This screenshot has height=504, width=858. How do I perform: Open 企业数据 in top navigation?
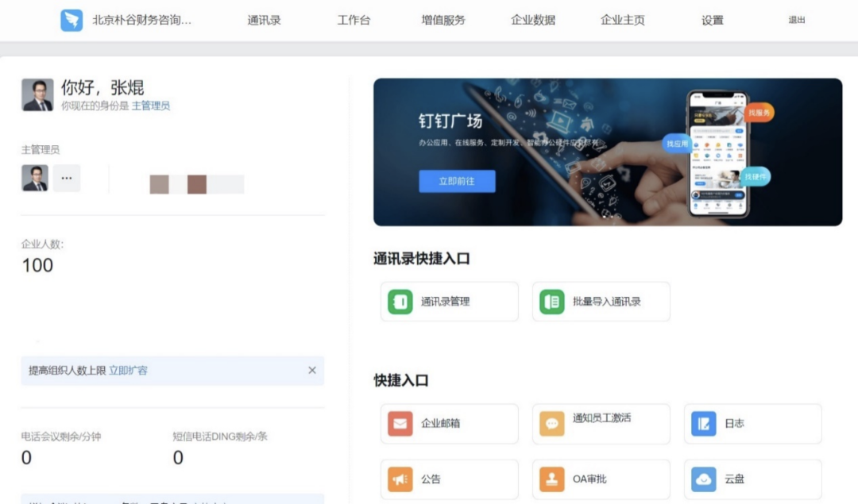click(533, 20)
